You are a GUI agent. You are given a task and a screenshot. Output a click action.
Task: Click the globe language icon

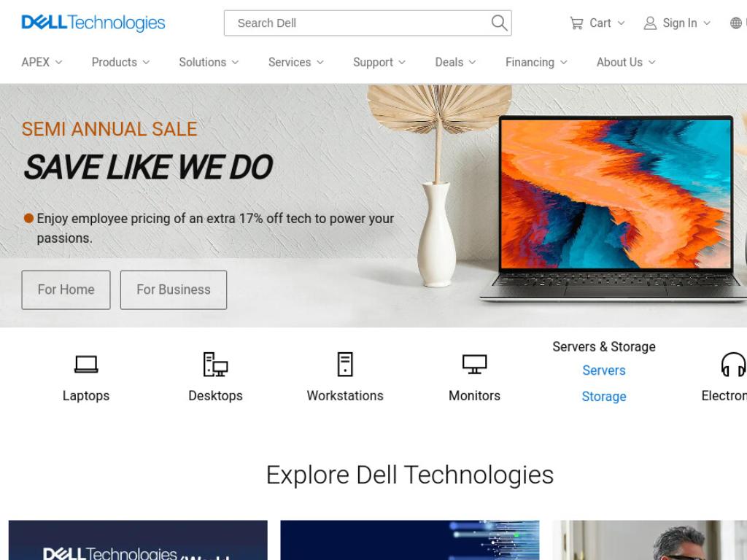point(736,23)
